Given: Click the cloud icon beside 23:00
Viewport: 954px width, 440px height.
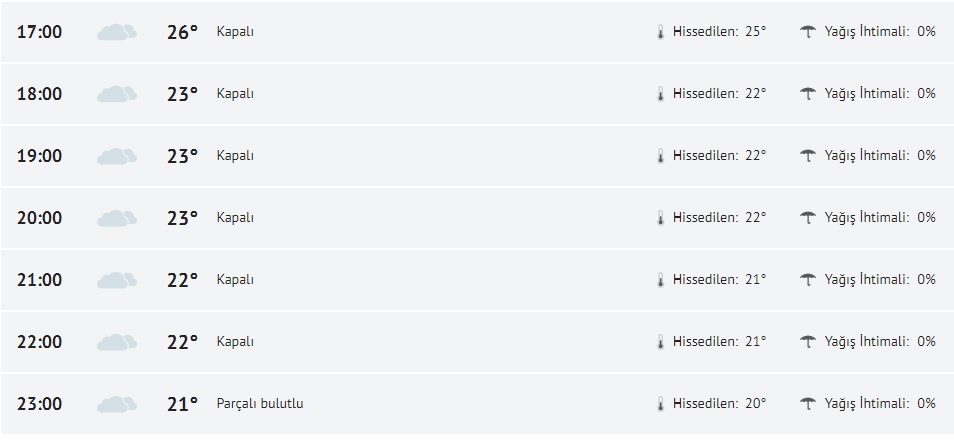Looking at the screenshot, I should (116, 404).
